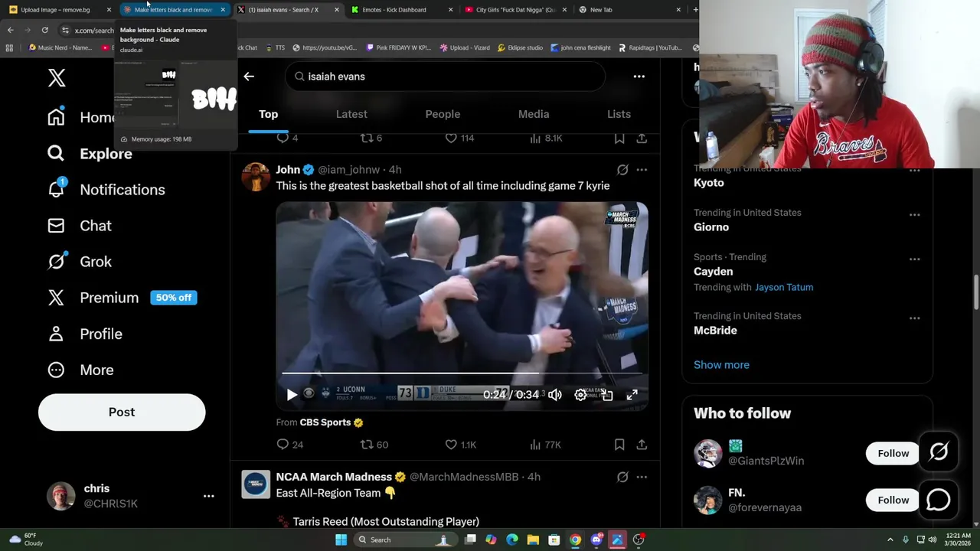Follow FN. @forevernayaa
Image resolution: width=980 pixels, height=551 pixels.
[893, 500]
